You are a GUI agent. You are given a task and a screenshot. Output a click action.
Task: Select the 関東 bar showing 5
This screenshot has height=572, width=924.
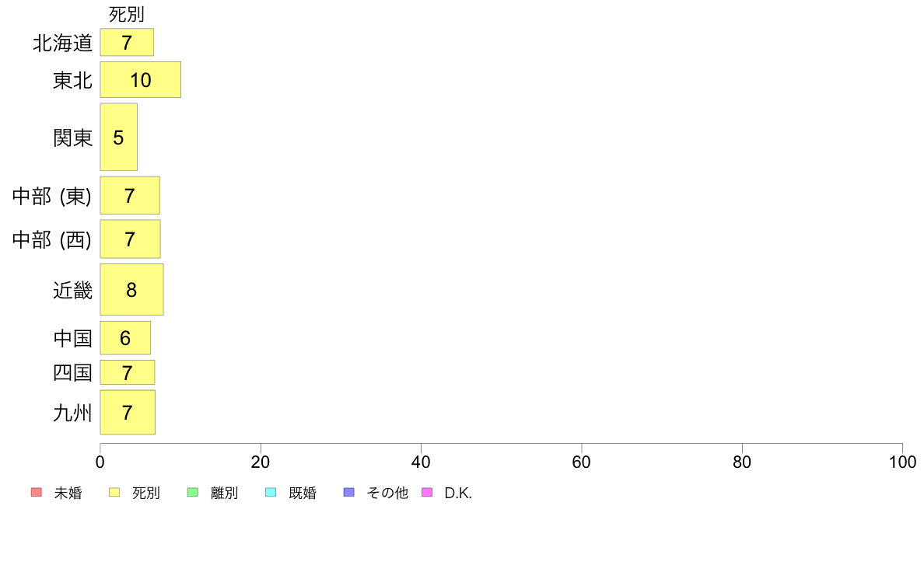click(118, 138)
